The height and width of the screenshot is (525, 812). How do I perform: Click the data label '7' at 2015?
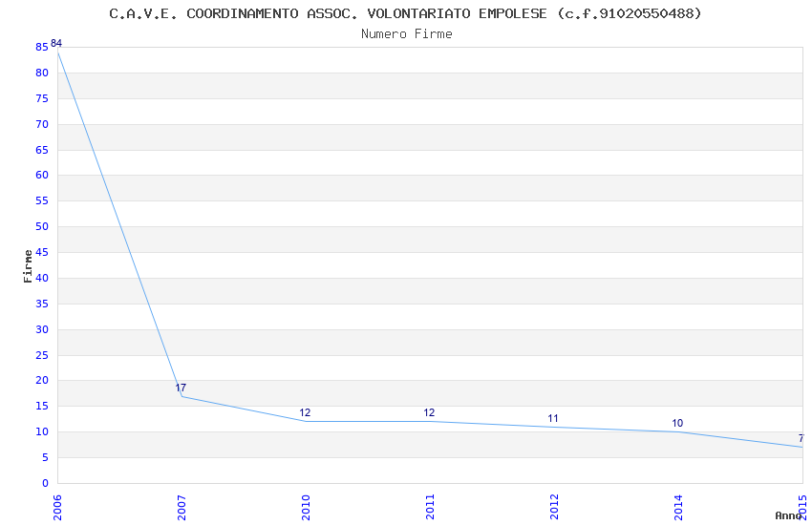[x=801, y=439]
